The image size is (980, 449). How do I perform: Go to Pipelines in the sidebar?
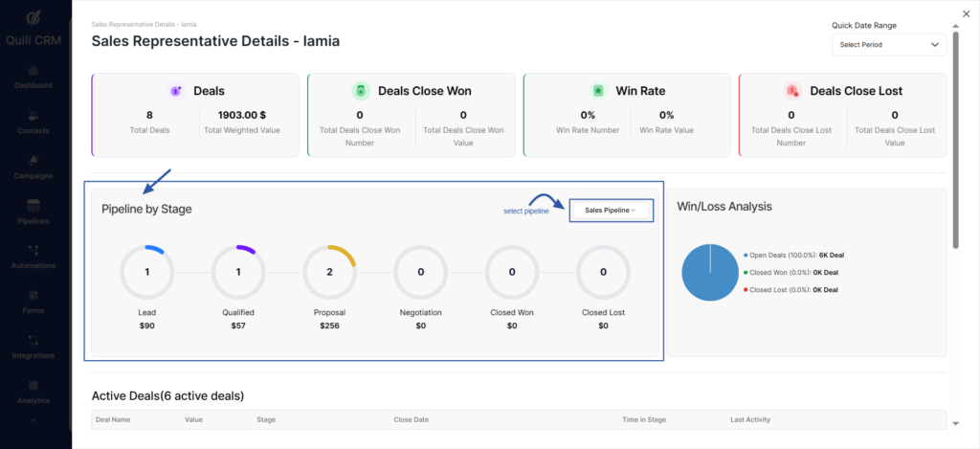[33, 205]
